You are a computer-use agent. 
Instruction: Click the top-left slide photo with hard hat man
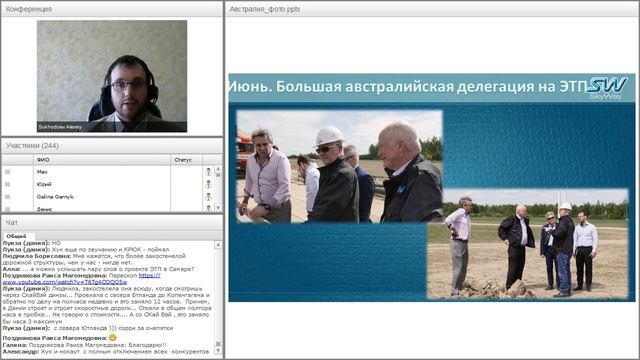click(x=340, y=167)
